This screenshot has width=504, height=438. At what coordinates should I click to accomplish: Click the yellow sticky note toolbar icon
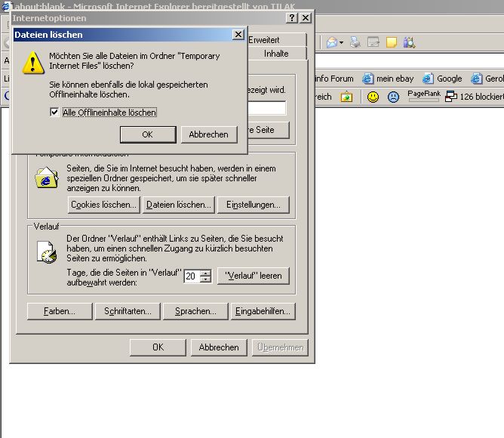[392, 43]
